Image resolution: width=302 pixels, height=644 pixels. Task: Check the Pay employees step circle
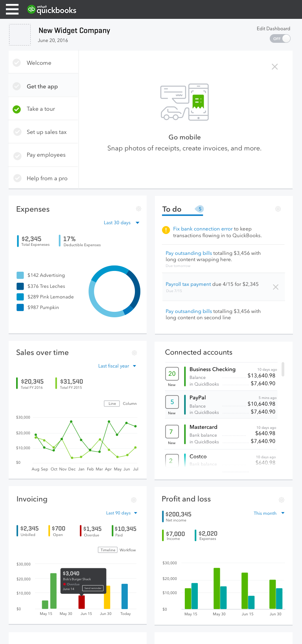(x=17, y=156)
